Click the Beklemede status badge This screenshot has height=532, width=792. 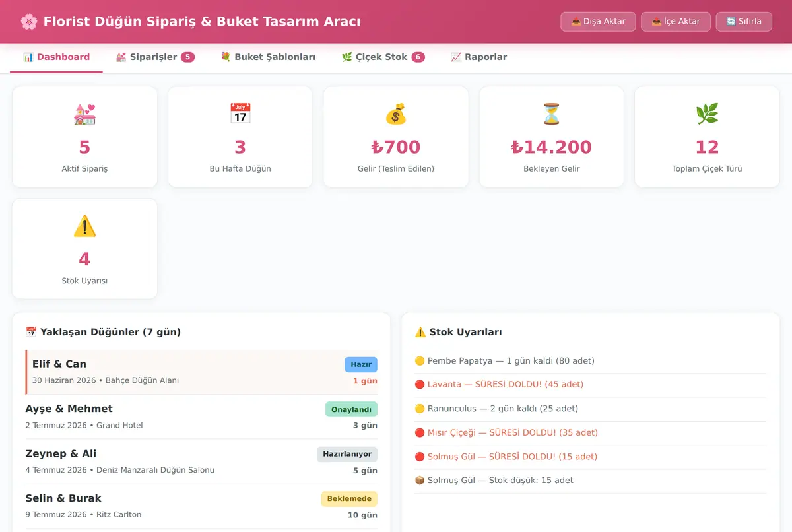click(x=349, y=499)
